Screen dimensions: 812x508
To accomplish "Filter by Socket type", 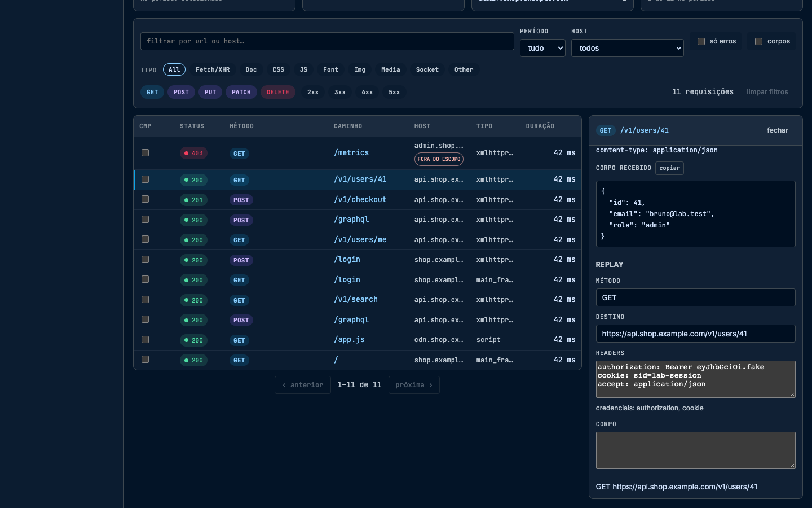I will click(x=427, y=69).
